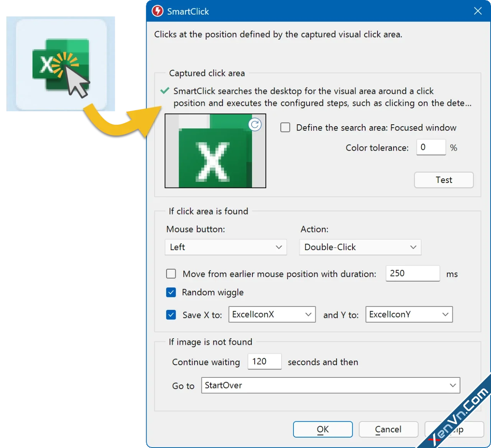Click the Excel icon on the desktop

coord(61,64)
